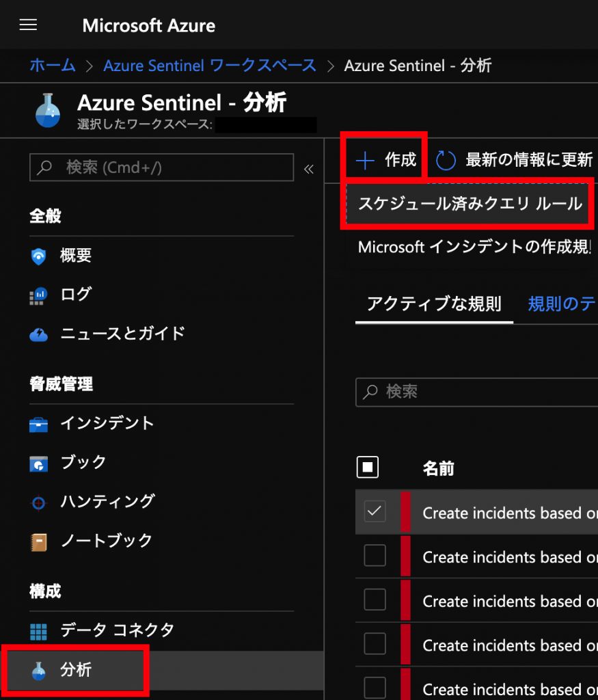Click the ニュースとガイド cloud icon
This screenshot has width=598, height=700.
pos(39,334)
